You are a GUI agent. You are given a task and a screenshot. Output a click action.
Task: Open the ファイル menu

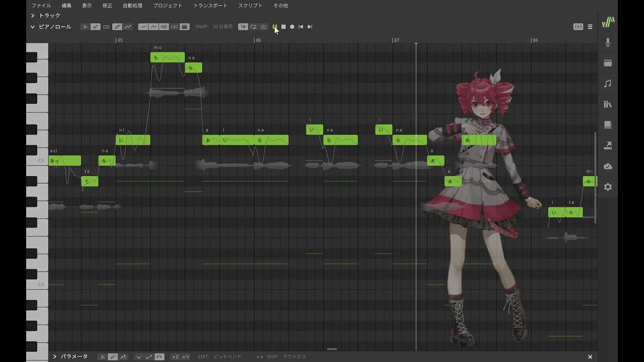tap(41, 6)
